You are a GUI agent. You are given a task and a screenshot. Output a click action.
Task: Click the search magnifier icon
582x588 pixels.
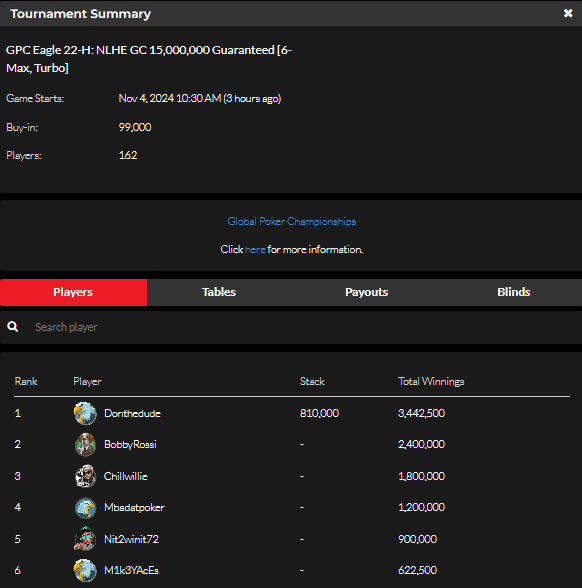[12, 327]
